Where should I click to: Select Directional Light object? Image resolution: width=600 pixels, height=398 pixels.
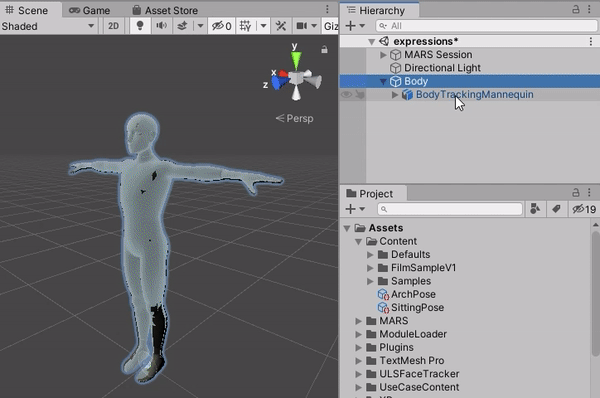coord(442,68)
